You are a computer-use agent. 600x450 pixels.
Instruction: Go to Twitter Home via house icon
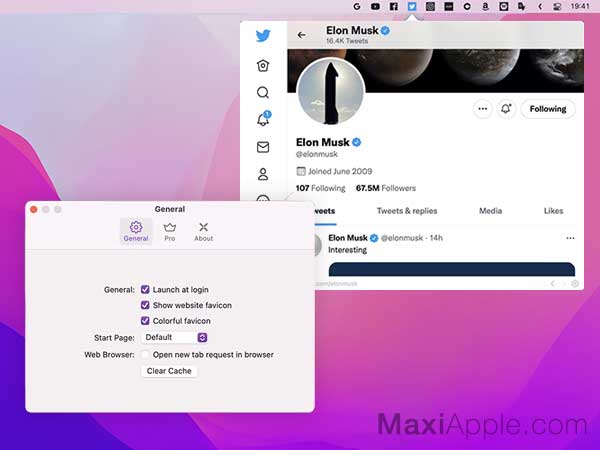pyautogui.click(x=263, y=65)
